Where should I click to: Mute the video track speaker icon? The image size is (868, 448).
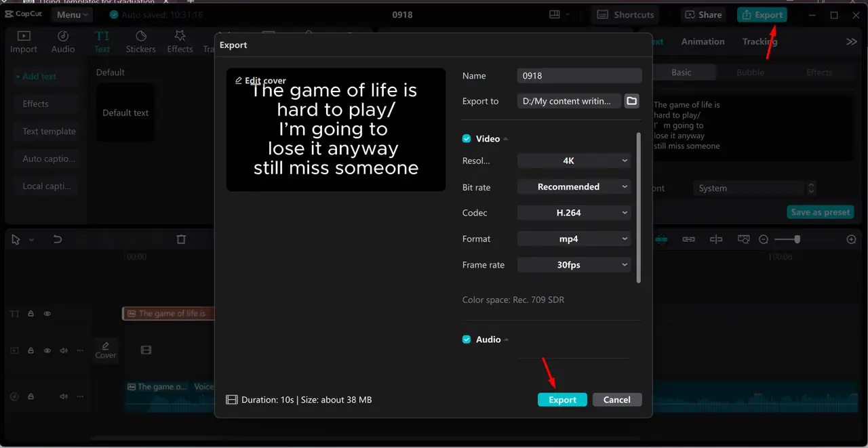coord(64,350)
